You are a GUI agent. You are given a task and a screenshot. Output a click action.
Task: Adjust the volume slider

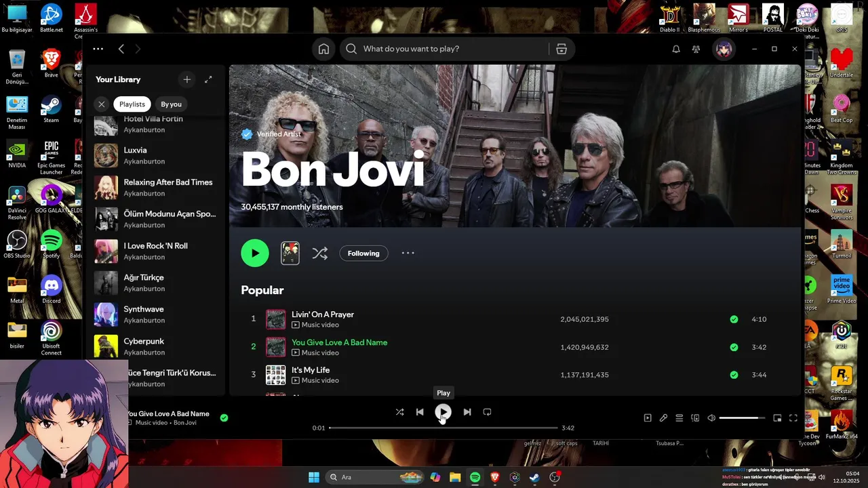tap(742, 418)
